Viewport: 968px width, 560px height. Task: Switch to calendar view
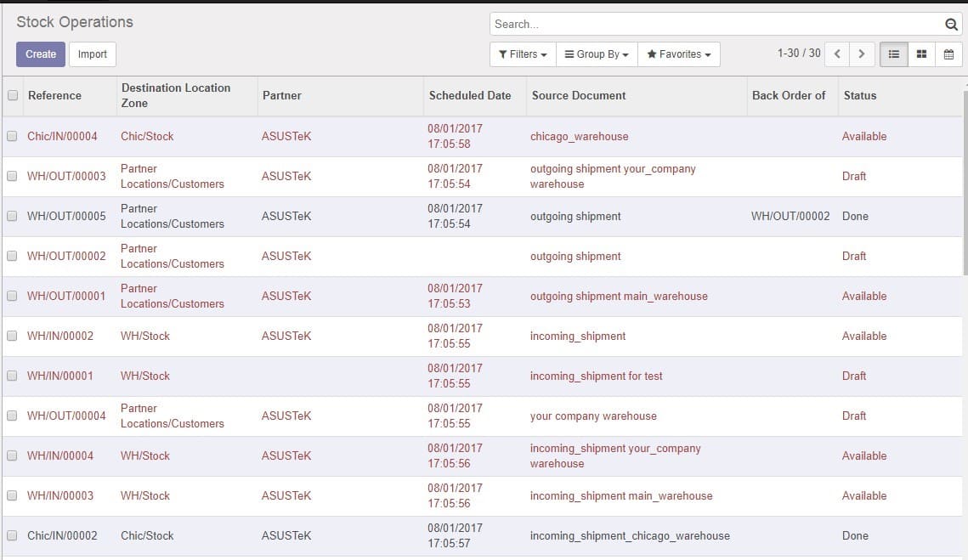(948, 54)
